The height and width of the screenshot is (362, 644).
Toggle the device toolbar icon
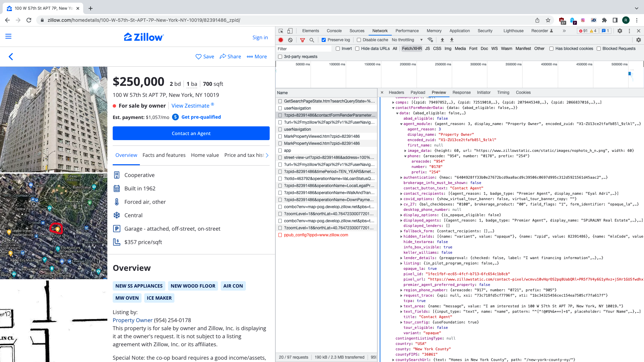(x=290, y=31)
